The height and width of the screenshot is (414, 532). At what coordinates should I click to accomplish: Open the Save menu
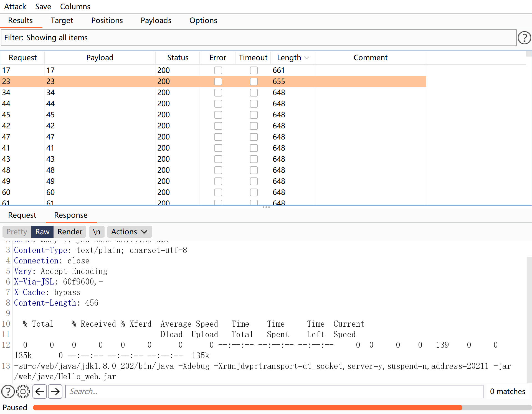point(43,6)
